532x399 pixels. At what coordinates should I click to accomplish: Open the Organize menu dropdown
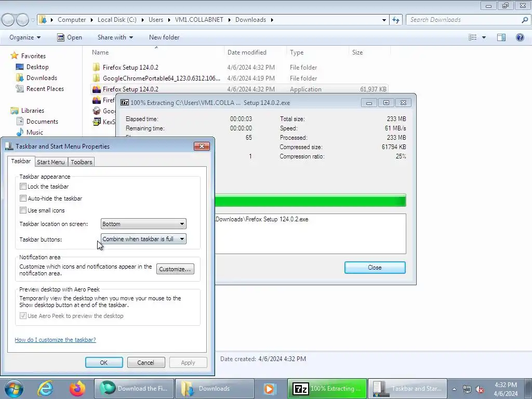pyautogui.click(x=25, y=37)
